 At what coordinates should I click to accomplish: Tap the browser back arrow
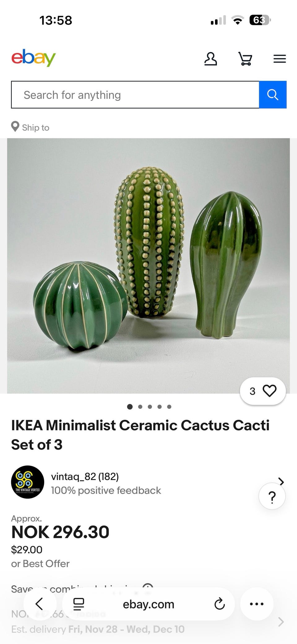point(40,603)
